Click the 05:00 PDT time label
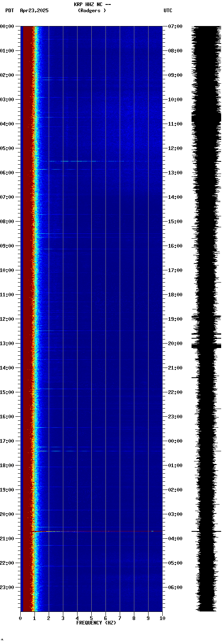 point(7,148)
